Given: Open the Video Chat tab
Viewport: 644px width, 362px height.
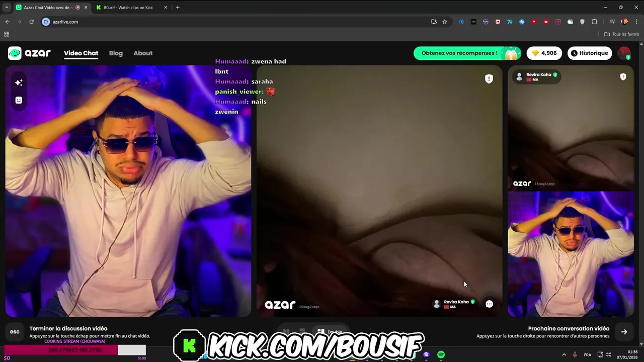Looking at the screenshot, I should (81, 53).
